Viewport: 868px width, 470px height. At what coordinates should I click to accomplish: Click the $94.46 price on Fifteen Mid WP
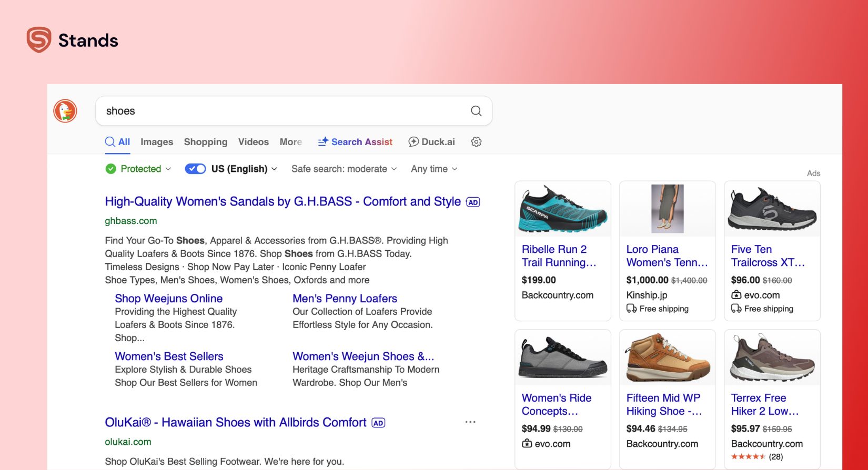(641, 429)
